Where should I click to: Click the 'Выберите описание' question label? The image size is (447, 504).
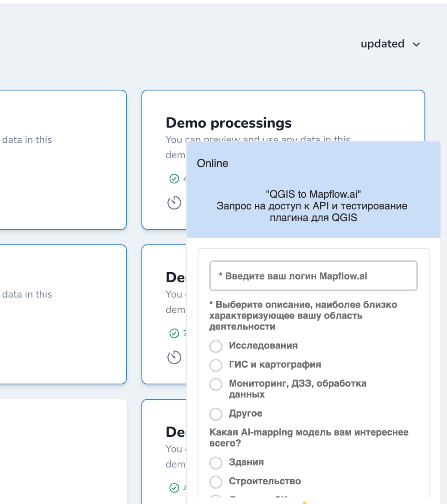click(303, 315)
